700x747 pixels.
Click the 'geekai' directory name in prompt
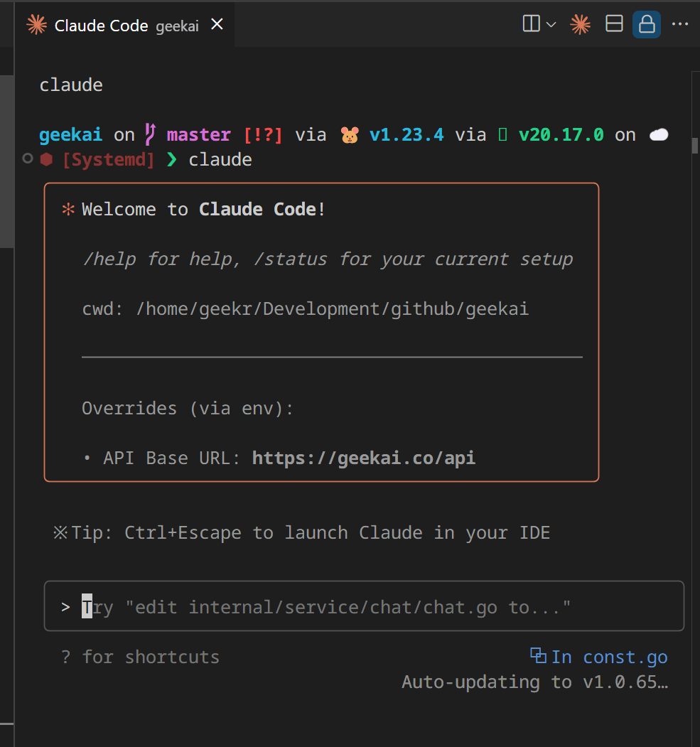point(70,135)
